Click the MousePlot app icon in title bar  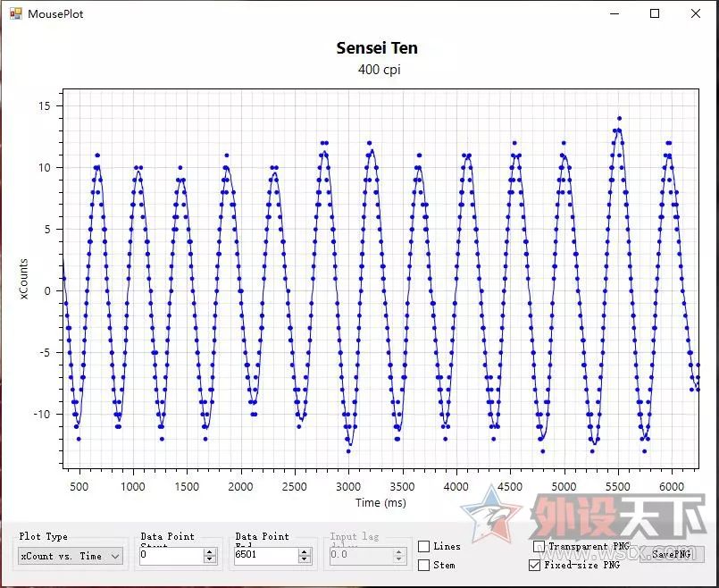point(15,13)
